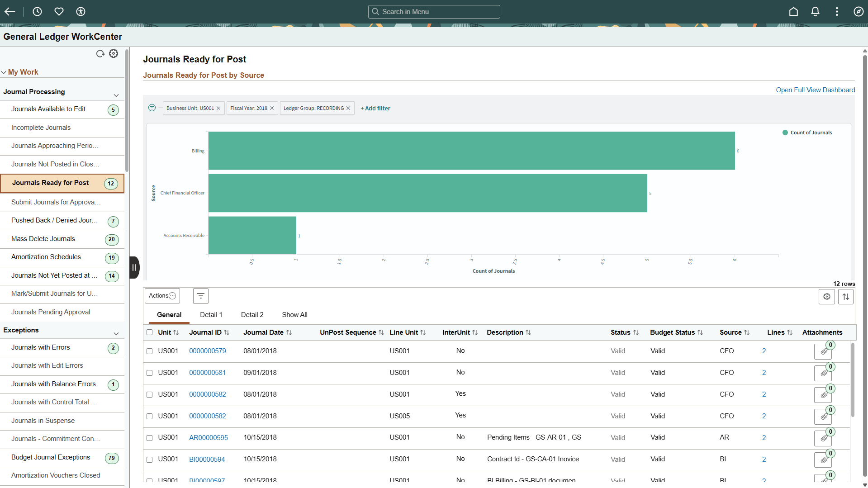Open the Actions dropdown button
The width and height of the screenshot is (868, 488).
(162, 296)
